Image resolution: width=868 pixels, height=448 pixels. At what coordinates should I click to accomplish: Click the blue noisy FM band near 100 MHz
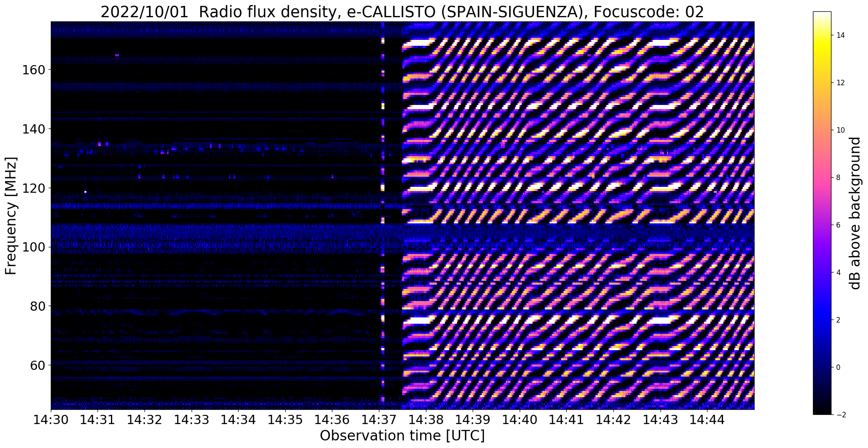(x=402, y=238)
